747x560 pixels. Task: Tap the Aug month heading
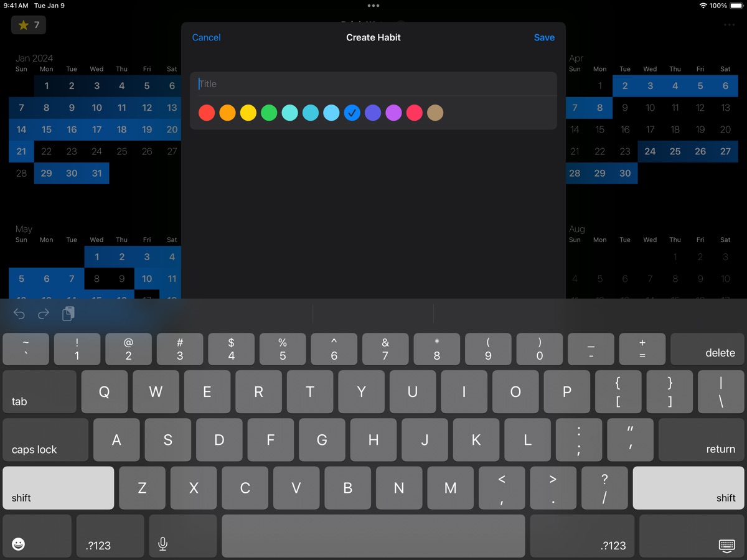[x=576, y=229]
